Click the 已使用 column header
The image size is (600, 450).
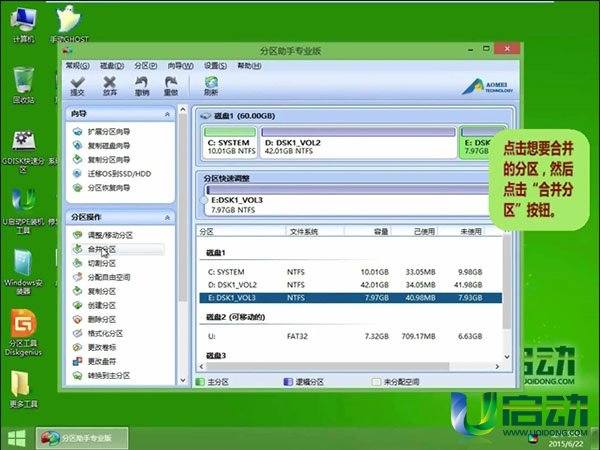coord(414,232)
